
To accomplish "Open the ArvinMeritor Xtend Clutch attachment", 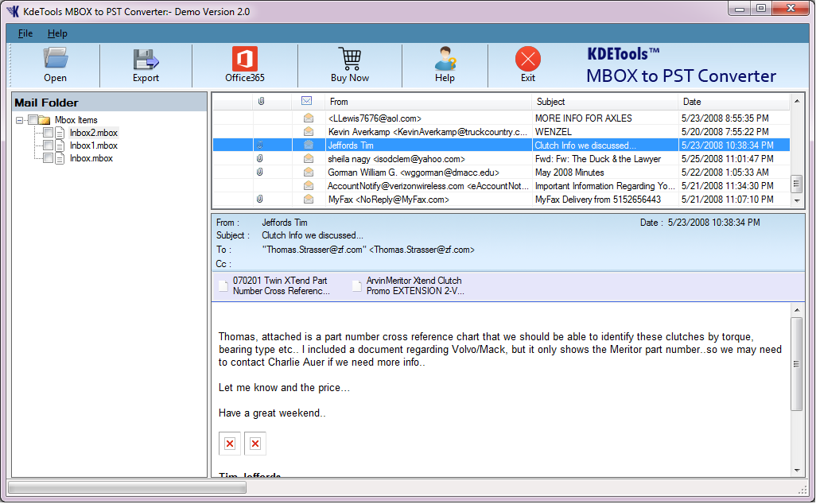I will point(414,286).
